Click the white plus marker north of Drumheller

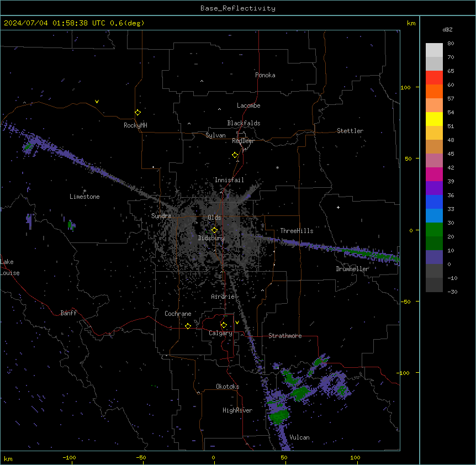coord(338,207)
